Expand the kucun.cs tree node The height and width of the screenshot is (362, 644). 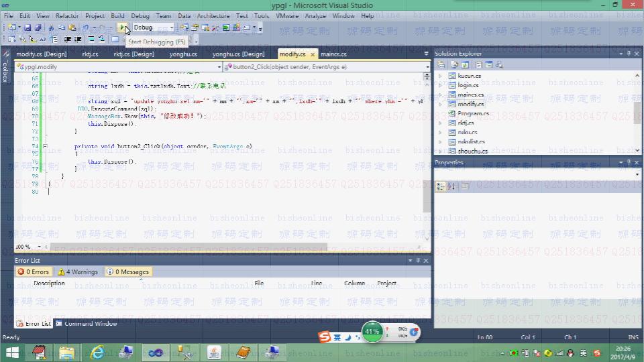pyautogui.click(x=440, y=76)
